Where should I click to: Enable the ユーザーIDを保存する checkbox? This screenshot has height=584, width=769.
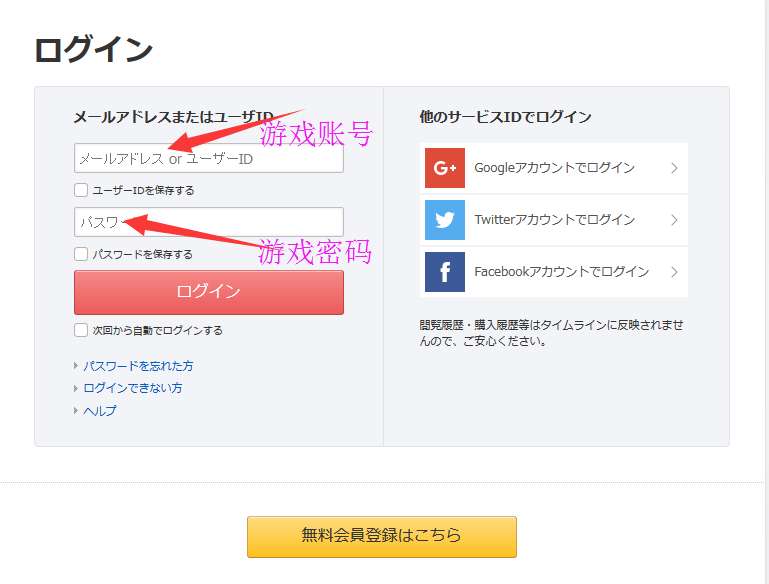81,190
